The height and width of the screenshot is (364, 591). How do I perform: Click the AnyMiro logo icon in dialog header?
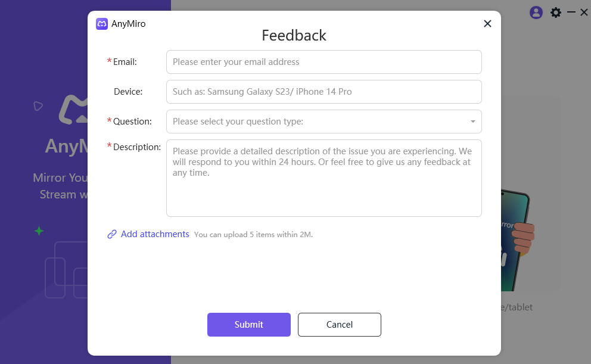click(x=102, y=24)
